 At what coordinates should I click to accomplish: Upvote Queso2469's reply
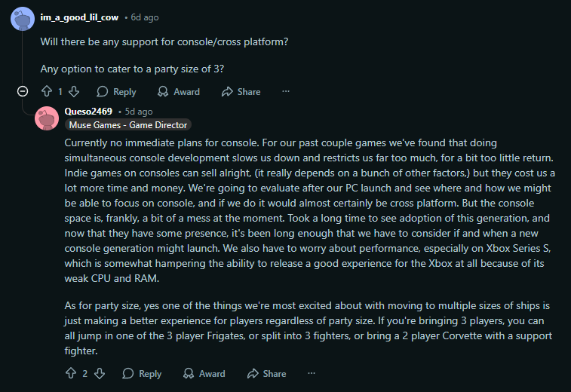click(x=71, y=373)
